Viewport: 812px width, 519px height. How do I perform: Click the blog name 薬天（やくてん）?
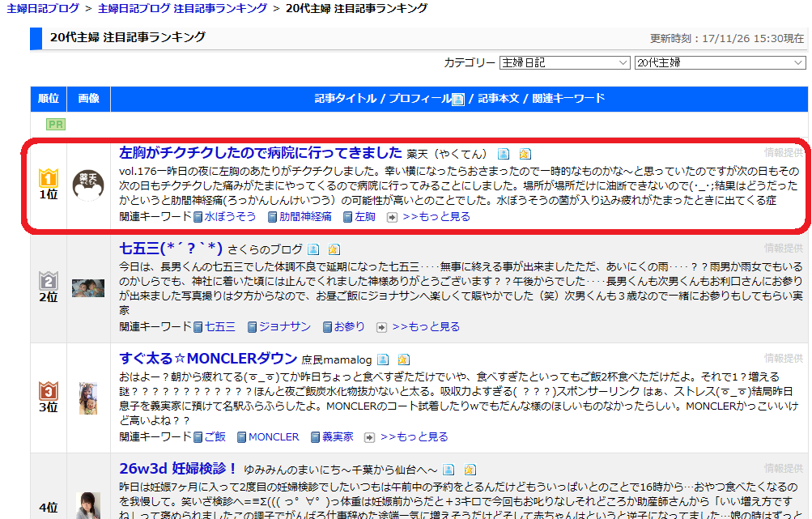coord(446,154)
